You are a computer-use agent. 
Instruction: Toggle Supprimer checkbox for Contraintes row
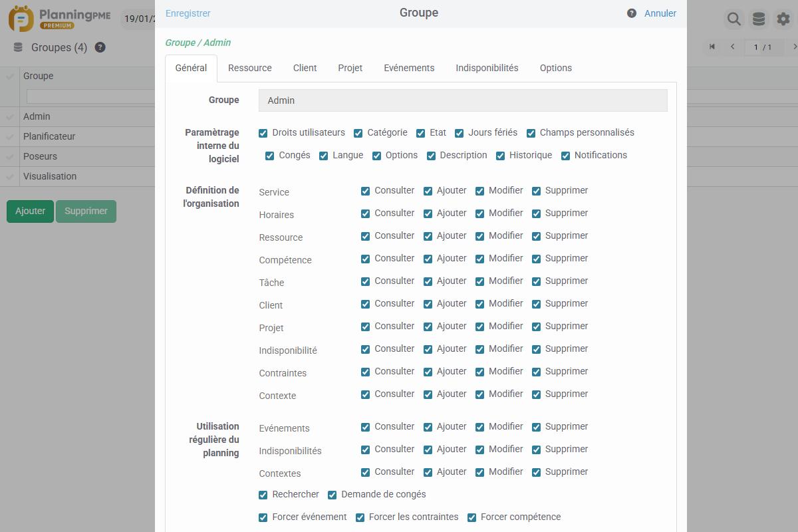tap(536, 372)
